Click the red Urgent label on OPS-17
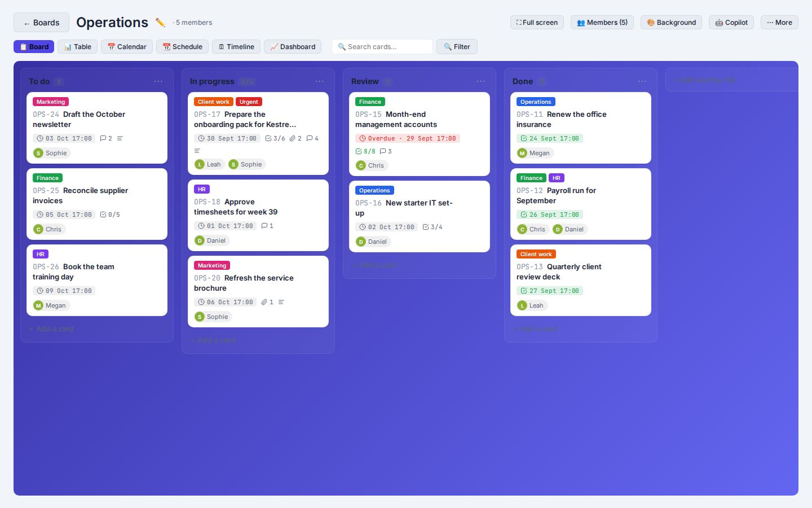The image size is (812, 508). pyautogui.click(x=249, y=102)
